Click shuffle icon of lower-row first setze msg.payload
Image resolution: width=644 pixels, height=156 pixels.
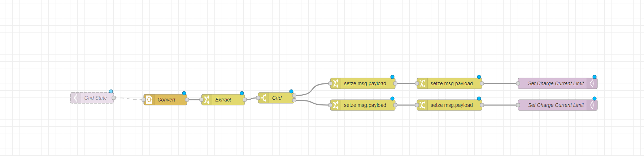pos(336,105)
